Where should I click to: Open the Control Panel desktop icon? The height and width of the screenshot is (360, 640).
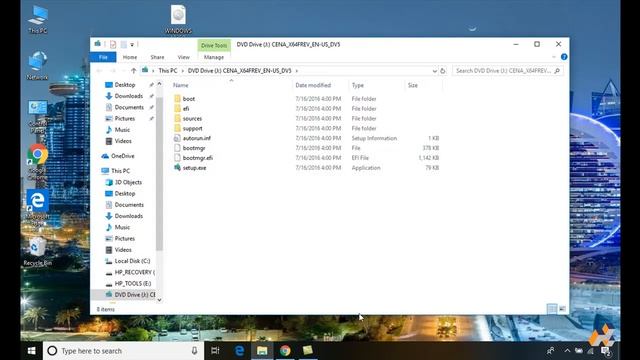(38, 117)
